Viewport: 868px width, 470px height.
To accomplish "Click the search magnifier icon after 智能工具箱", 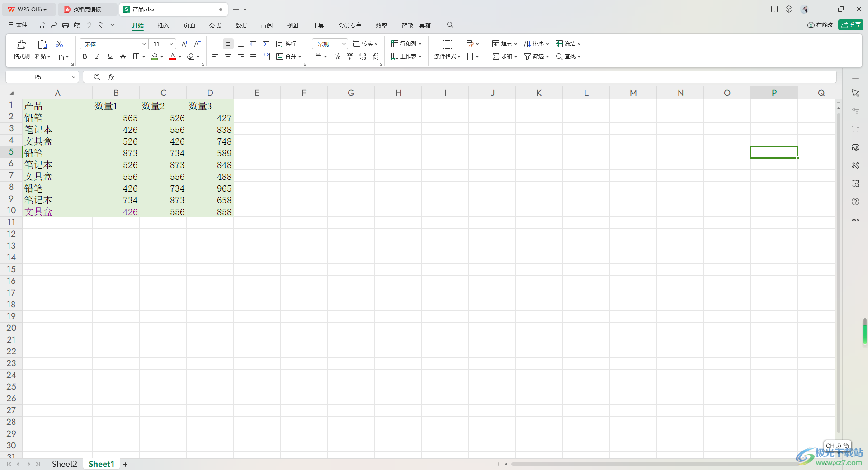I will (x=450, y=25).
